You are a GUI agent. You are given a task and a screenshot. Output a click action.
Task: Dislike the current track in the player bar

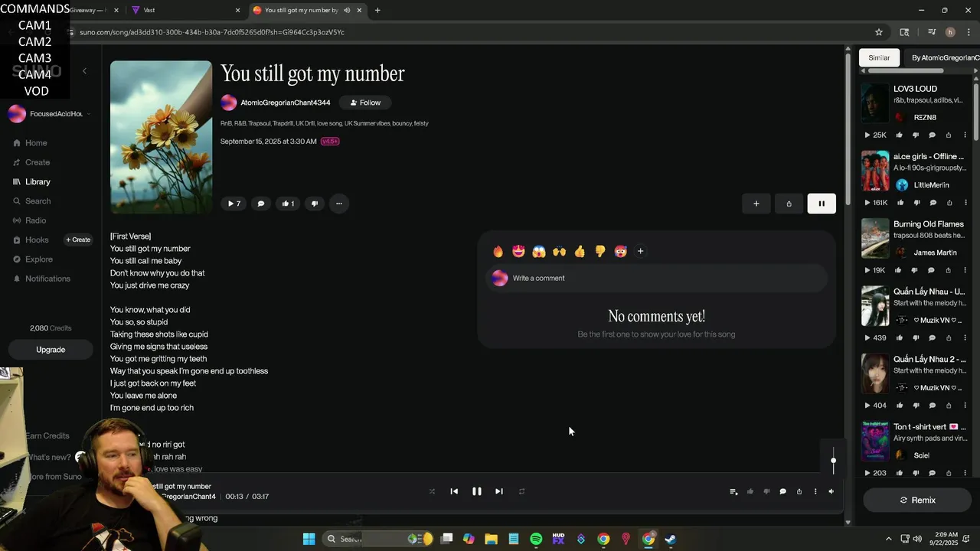(x=766, y=491)
